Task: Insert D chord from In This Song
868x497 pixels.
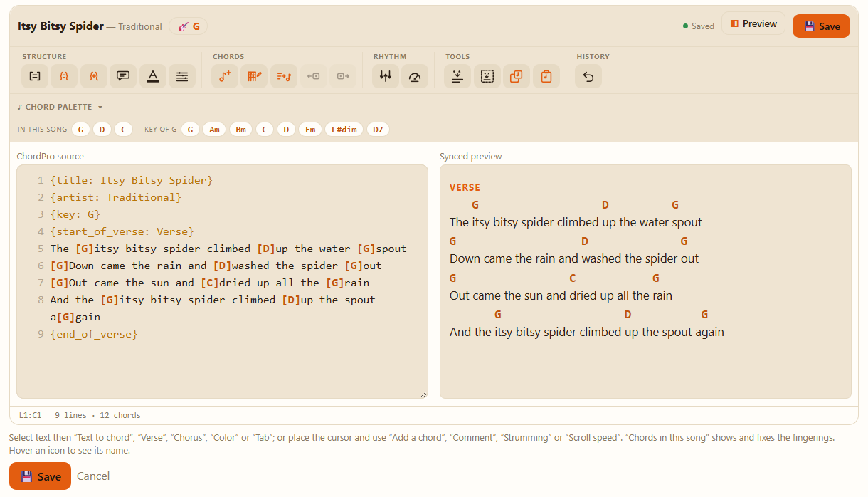Action: tap(102, 130)
